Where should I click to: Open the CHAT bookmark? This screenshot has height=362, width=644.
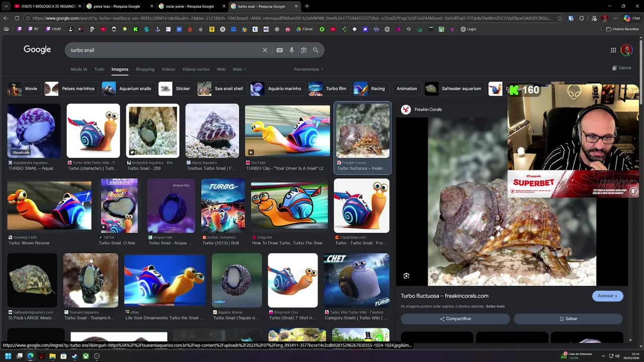click(53, 29)
